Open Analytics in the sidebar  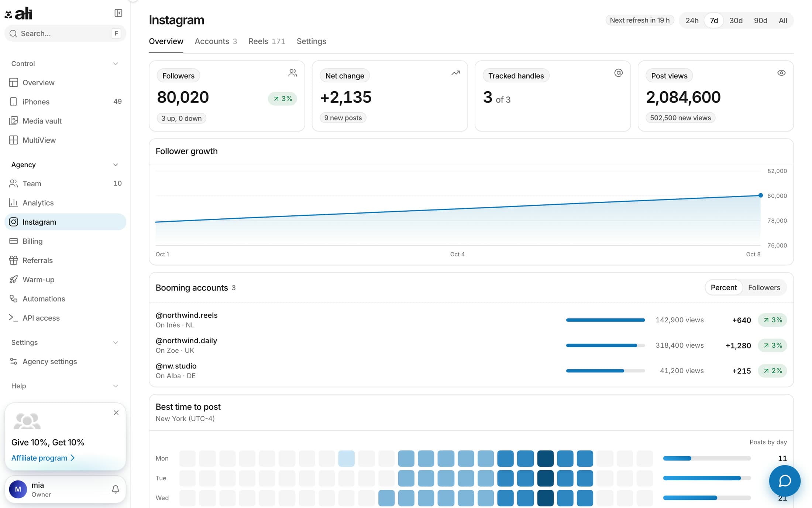(65, 203)
